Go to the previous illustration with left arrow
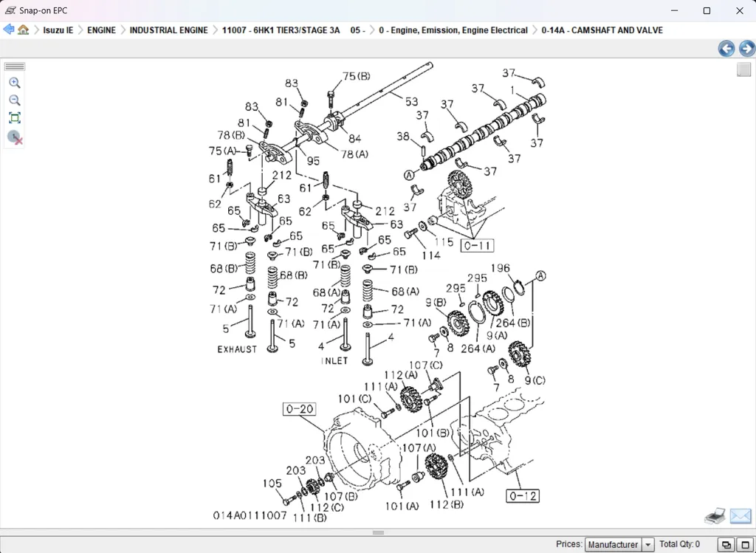The width and height of the screenshot is (756, 553). (726, 49)
